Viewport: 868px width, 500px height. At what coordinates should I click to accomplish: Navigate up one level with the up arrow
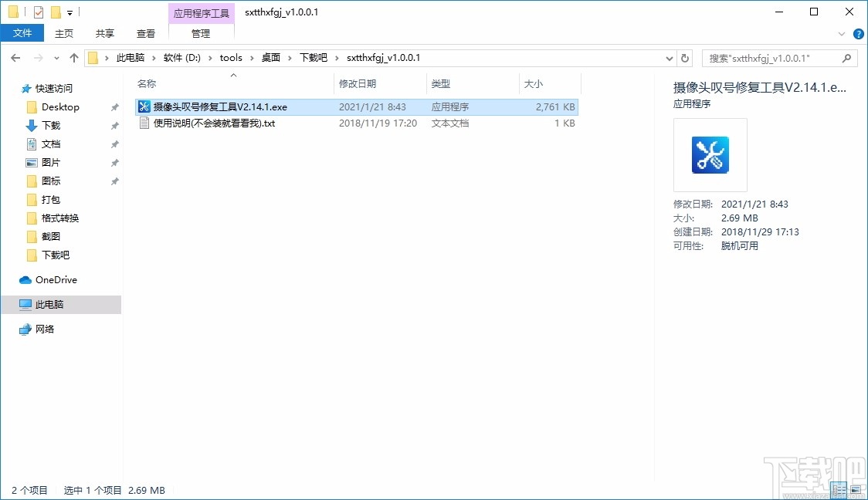pyautogui.click(x=73, y=57)
